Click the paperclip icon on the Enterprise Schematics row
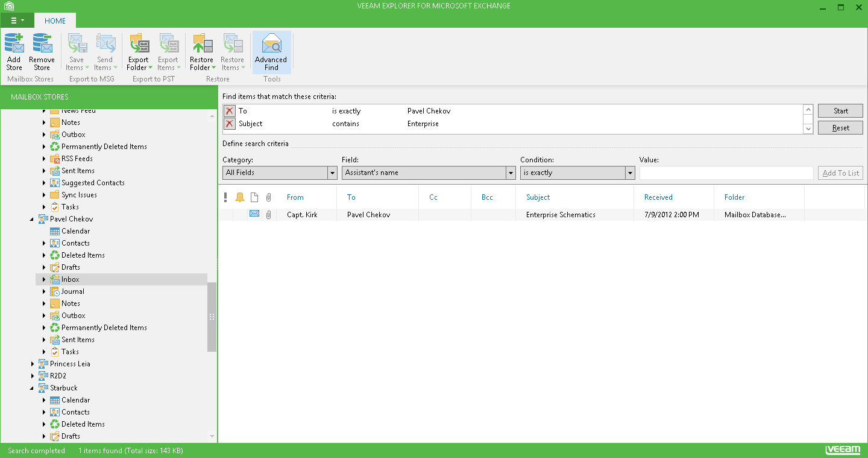This screenshot has height=458, width=868. [269, 215]
